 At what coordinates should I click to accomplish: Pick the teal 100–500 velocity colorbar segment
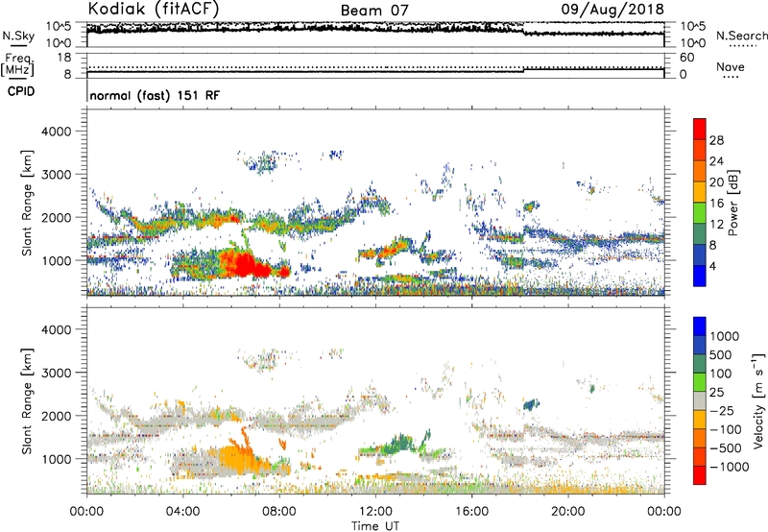tap(700, 364)
